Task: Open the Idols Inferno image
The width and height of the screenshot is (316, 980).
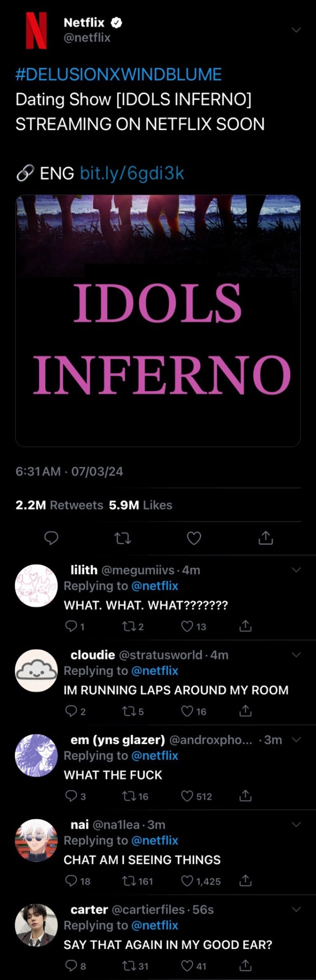Action: click(158, 321)
